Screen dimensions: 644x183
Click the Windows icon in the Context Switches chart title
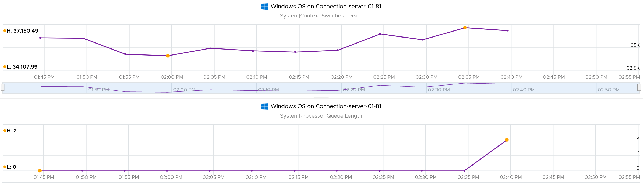pyautogui.click(x=265, y=7)
